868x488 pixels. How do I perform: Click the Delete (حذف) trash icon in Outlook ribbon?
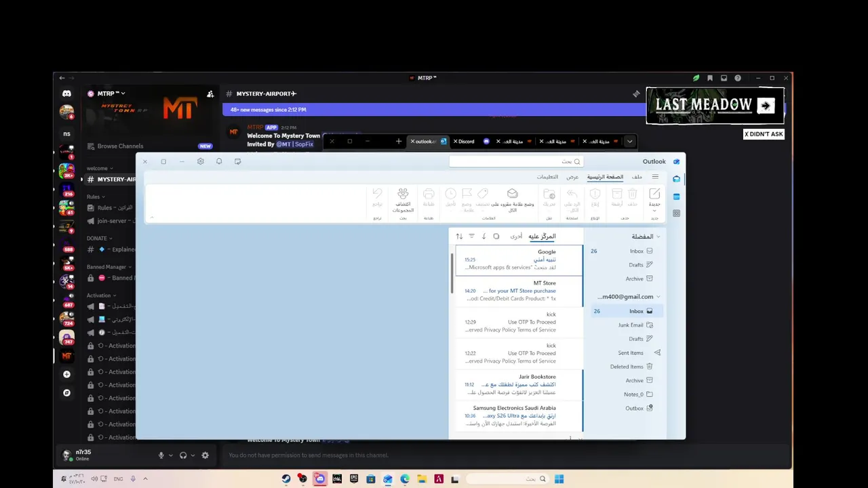point(632,195)
